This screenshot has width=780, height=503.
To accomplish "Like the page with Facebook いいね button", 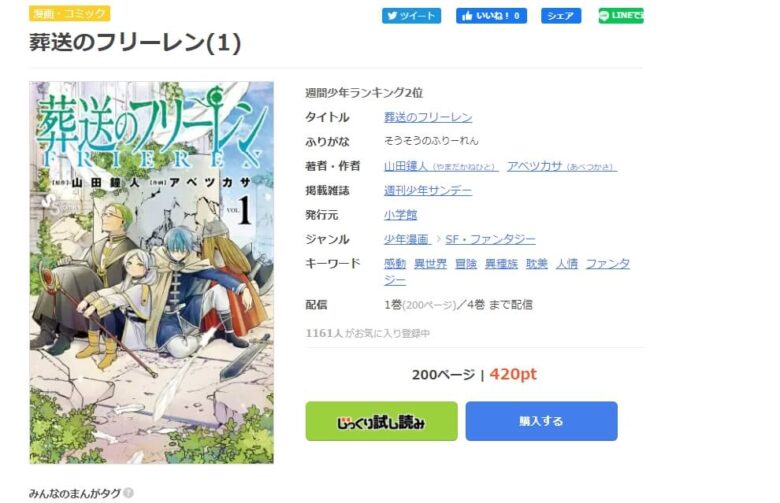I will (491, 16).
